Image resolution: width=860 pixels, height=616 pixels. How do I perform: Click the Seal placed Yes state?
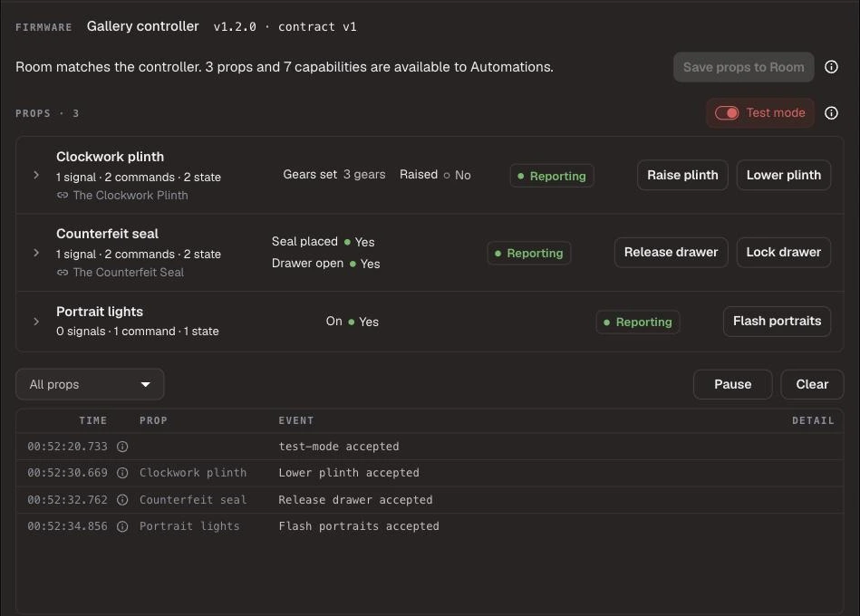(323, 242)
